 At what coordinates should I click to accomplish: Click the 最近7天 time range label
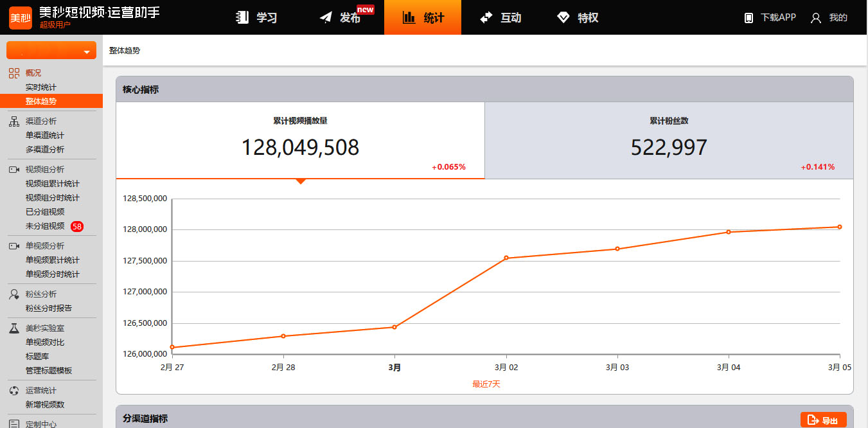[x=486, y=384]
